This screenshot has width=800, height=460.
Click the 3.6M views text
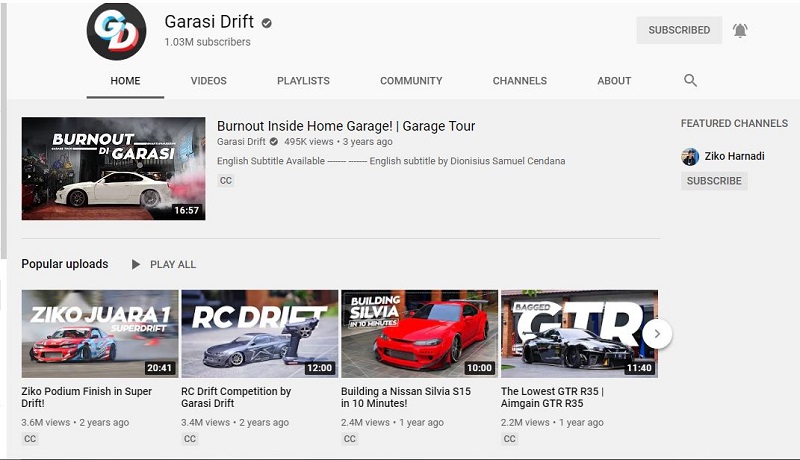45,422
